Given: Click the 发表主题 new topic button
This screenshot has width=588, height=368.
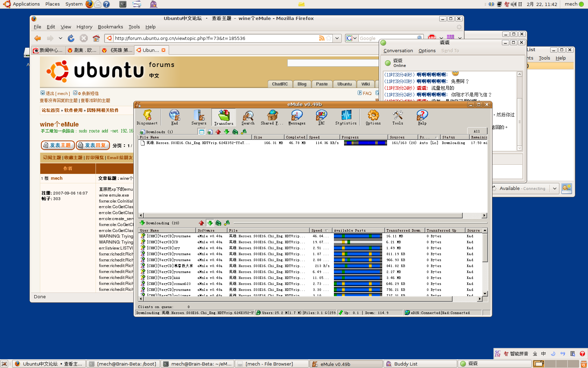Looking at the screenshot, I should pyautogui.click(x=58, y=145).
